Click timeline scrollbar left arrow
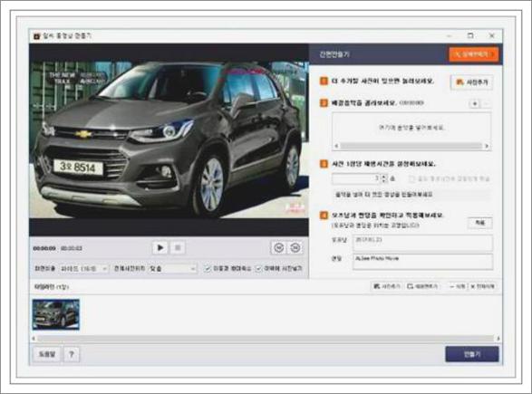 (x=34, y=339)
